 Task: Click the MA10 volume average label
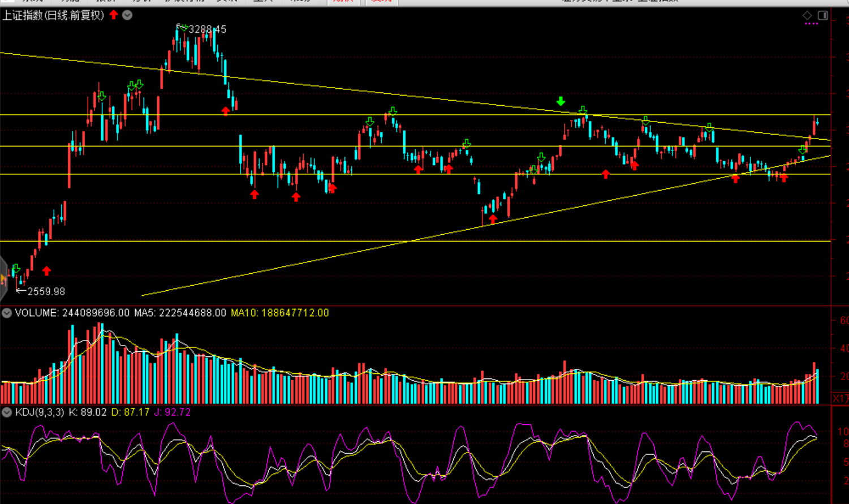click(279, 313)
